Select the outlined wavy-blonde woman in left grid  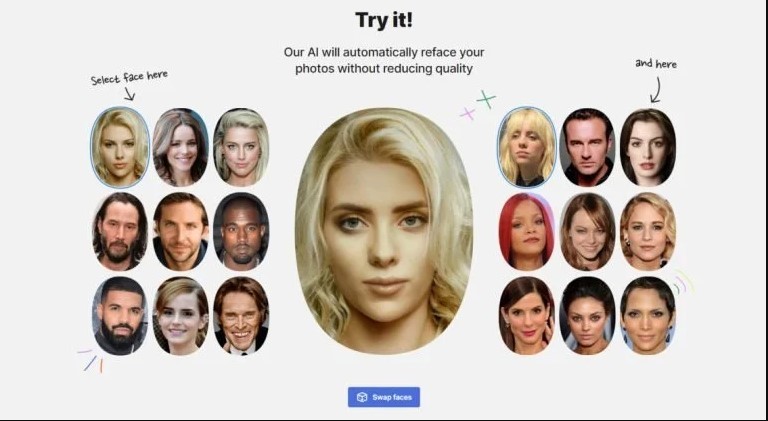(120, 147)
